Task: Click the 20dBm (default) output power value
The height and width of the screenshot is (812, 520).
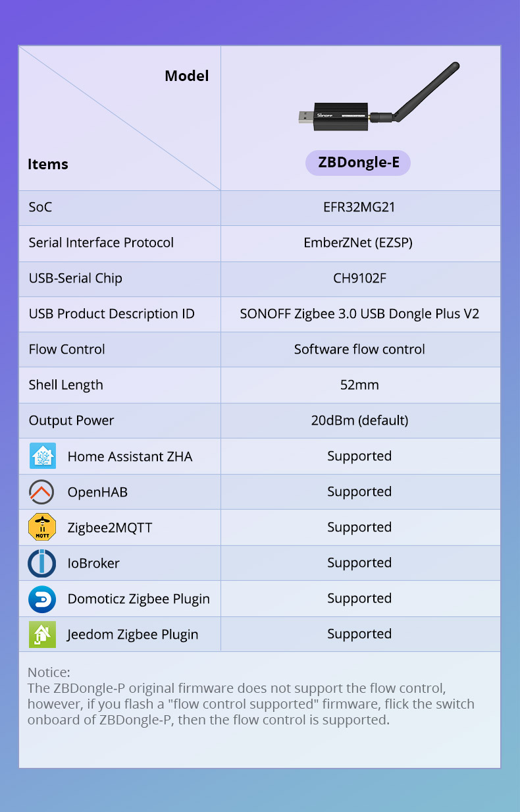Action: pyautogui.click(x=359, y=420)
